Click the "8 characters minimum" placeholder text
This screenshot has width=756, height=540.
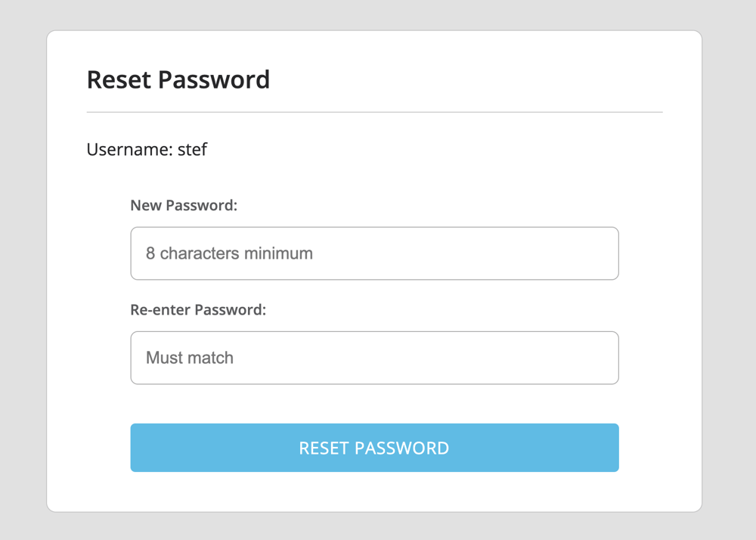[229, 253]
